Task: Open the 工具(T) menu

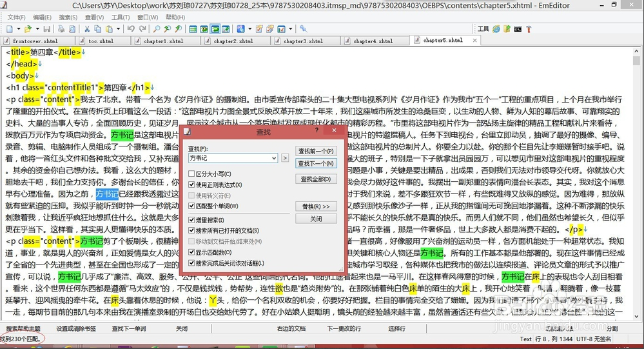Action: pos(121,17)
